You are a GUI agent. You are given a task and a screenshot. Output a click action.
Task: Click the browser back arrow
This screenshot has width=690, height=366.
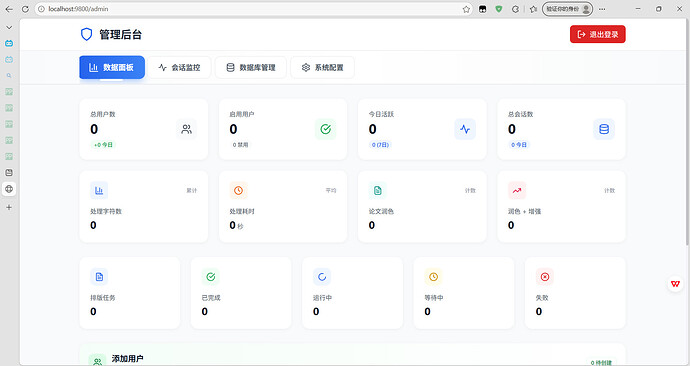coord(9,9)
